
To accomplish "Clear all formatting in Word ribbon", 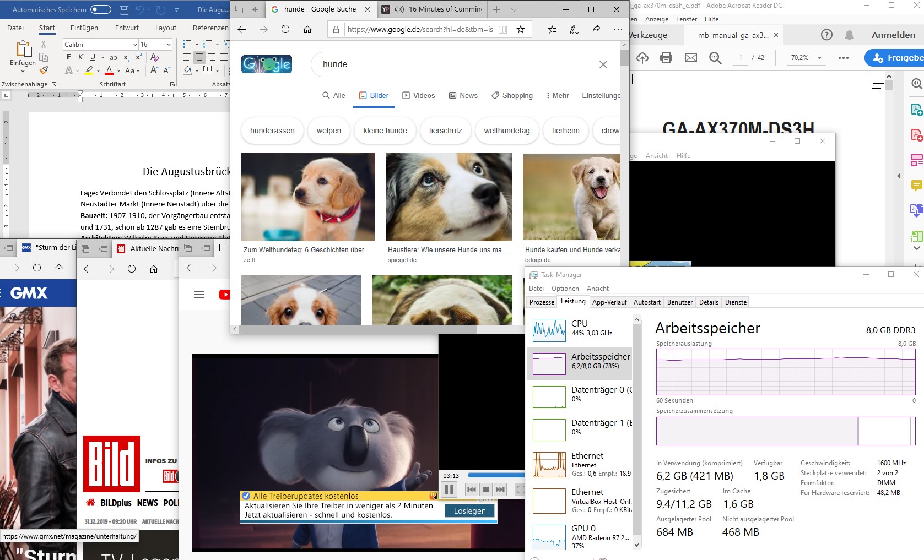I will pos(155,57).
